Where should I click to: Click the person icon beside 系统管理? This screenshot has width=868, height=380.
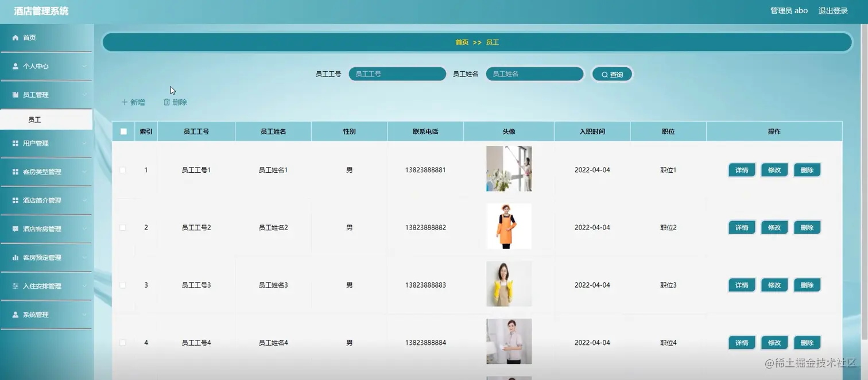[15, 315]
